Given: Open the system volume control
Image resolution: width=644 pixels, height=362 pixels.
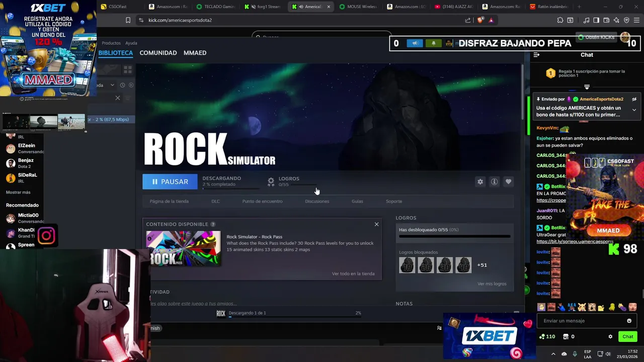Looking at the screenshot, I should [x=608, y=354].
